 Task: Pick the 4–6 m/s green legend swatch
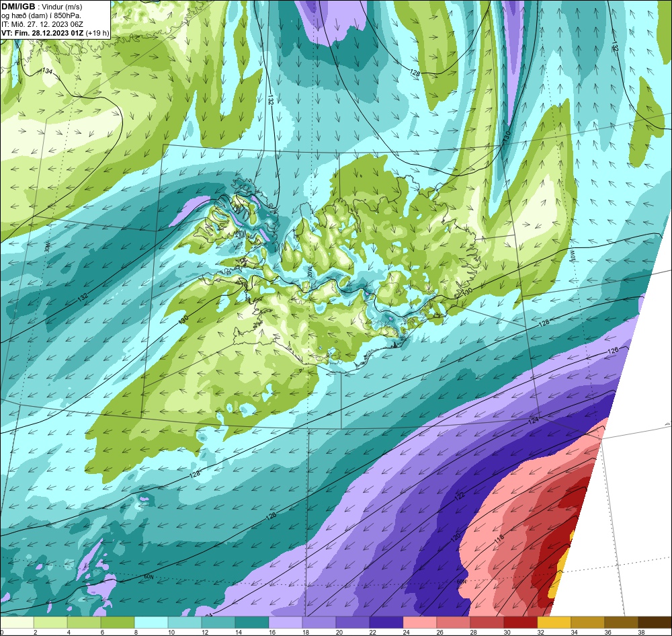point(84,623)
